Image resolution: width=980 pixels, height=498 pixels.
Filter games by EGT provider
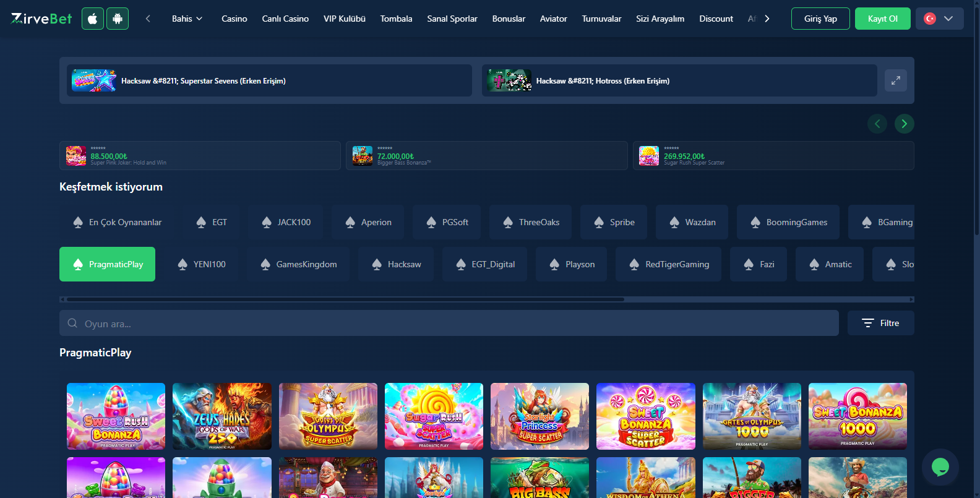click(211, 222)
